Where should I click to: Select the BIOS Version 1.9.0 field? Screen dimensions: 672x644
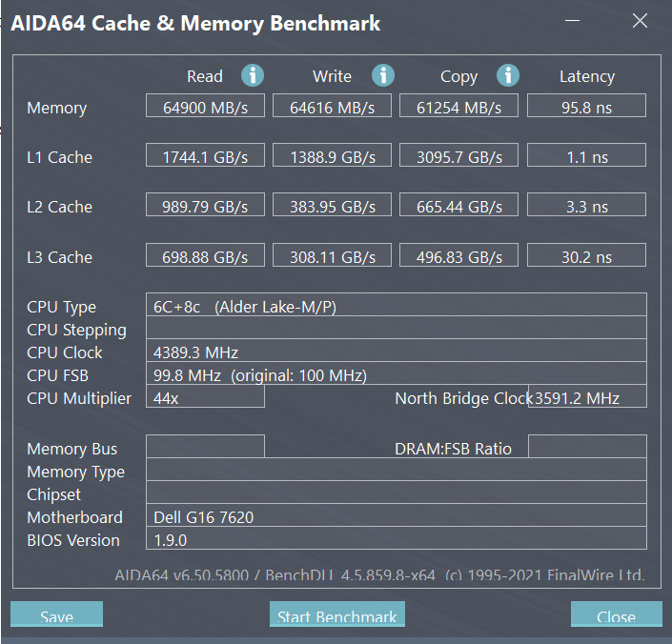click(396, 539)
